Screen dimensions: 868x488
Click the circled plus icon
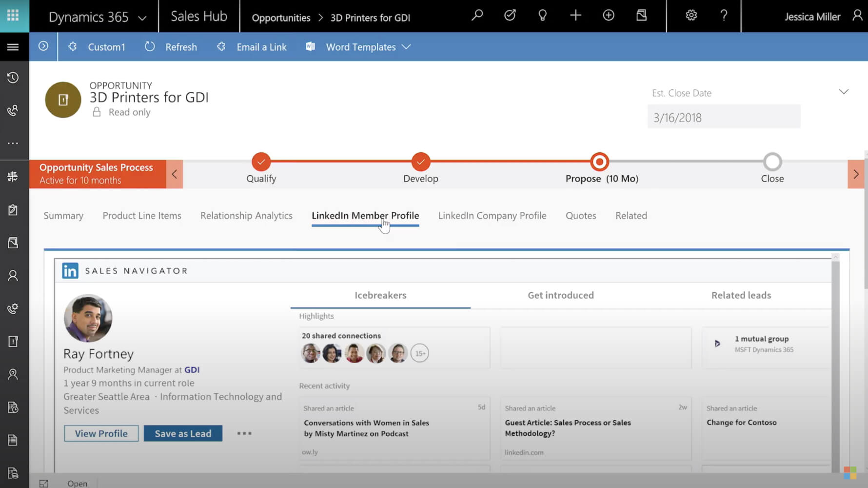tap(609, 16)
